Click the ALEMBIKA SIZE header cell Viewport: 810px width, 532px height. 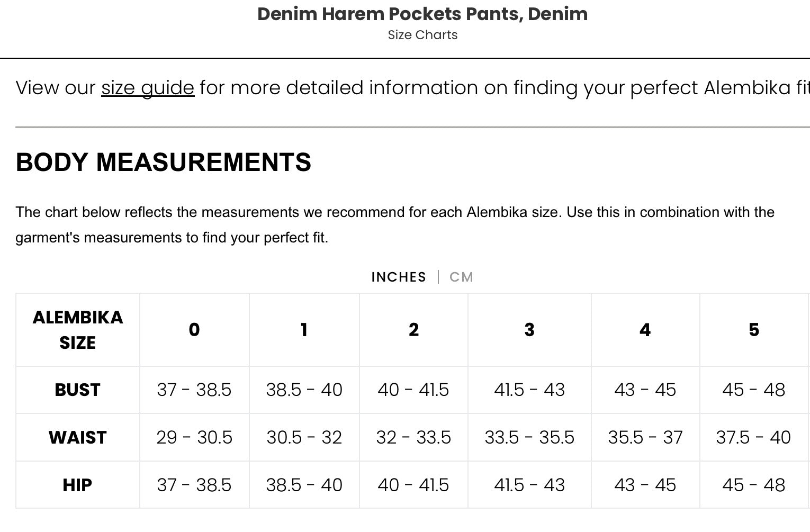click(78, 330)
